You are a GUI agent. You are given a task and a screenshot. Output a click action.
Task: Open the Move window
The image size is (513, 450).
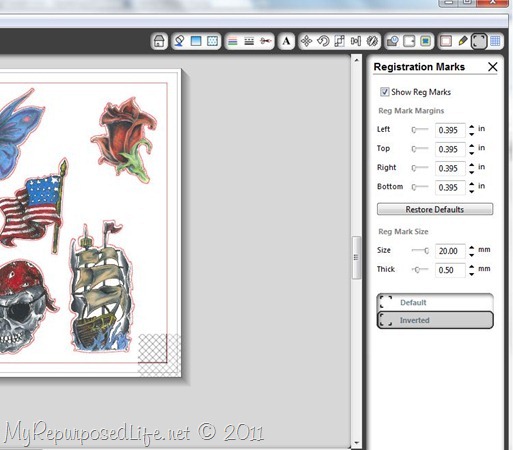coord(306,41)
